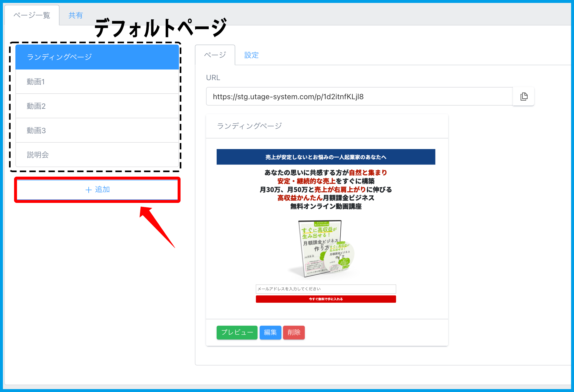
Task: Open 動画2 in the page list
Action: 97,106
